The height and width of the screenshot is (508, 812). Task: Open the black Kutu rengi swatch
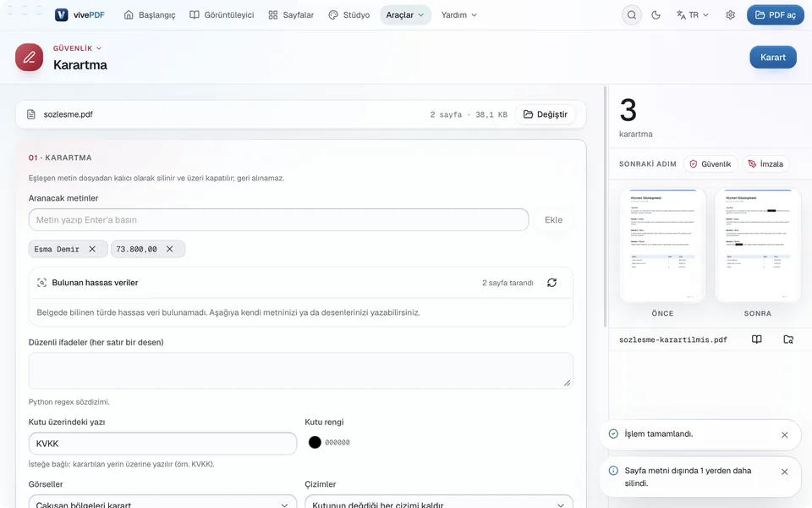pos(315,442)
